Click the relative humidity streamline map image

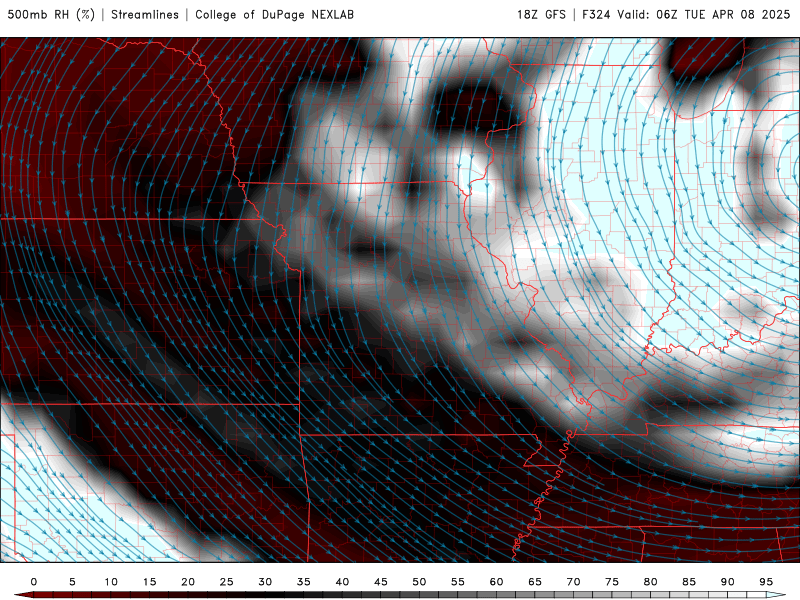(400, 300)
